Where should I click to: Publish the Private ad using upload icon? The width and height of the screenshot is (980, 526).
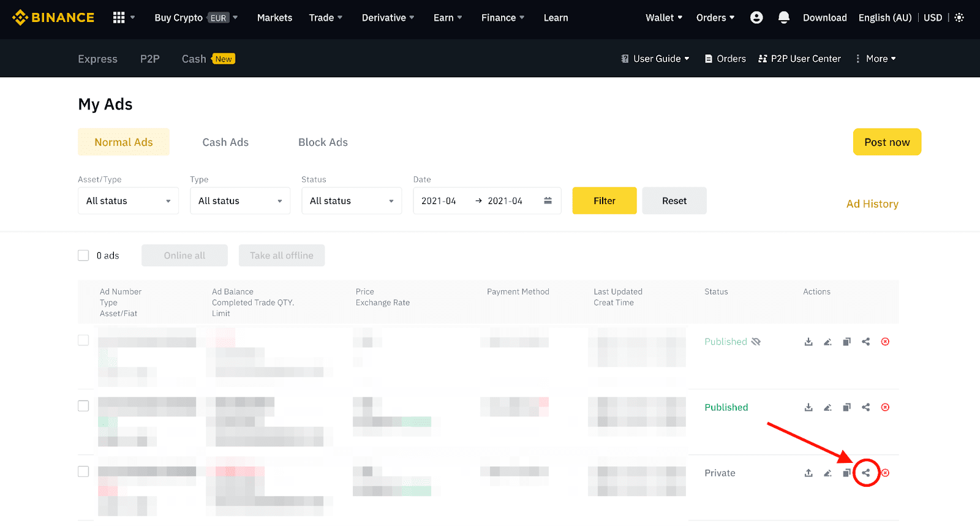point(809,473)
